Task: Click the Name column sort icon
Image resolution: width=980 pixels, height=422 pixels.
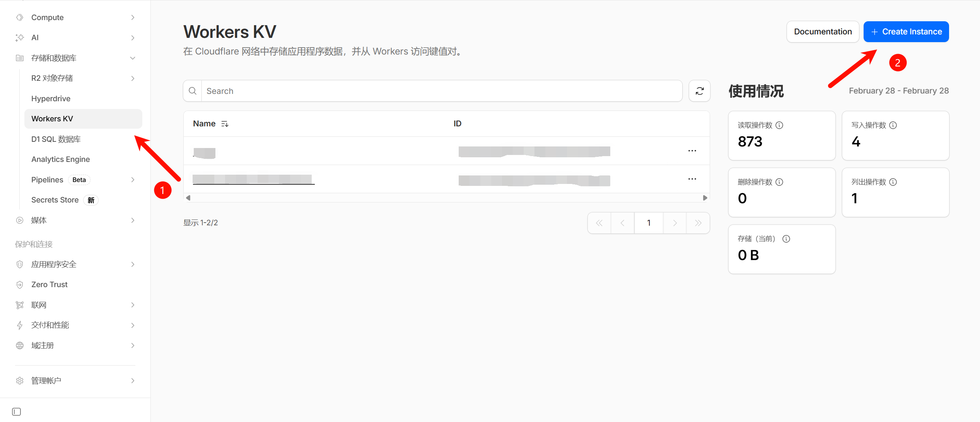Action: pyautogui.click(x=225, y=124)
